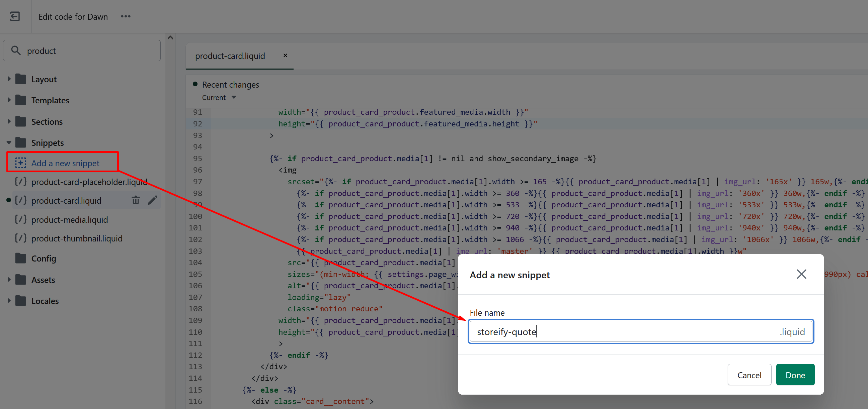Click the search magnifier icon
The height and width of the screenshot is (409, 868).
15,50
